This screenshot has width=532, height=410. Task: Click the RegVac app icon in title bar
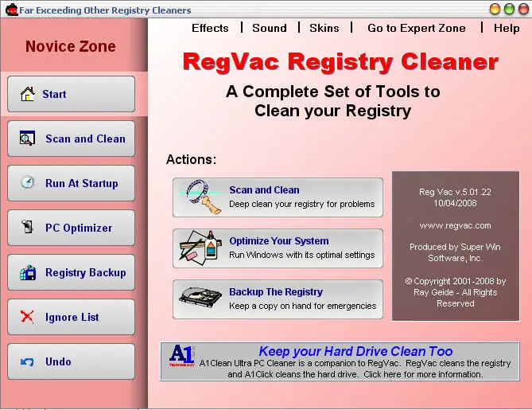click(x=12, y=10)
